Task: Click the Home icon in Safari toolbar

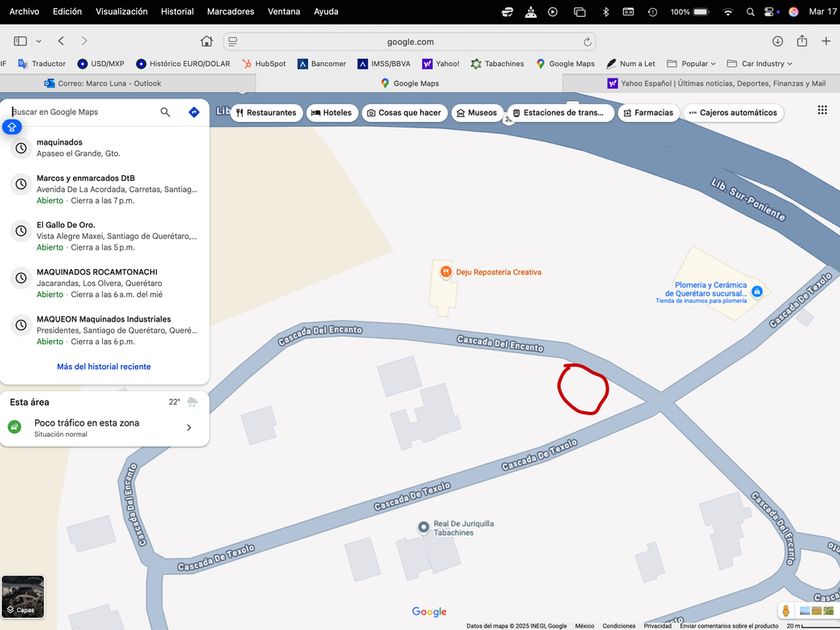Action: click(x=207, y=41)
